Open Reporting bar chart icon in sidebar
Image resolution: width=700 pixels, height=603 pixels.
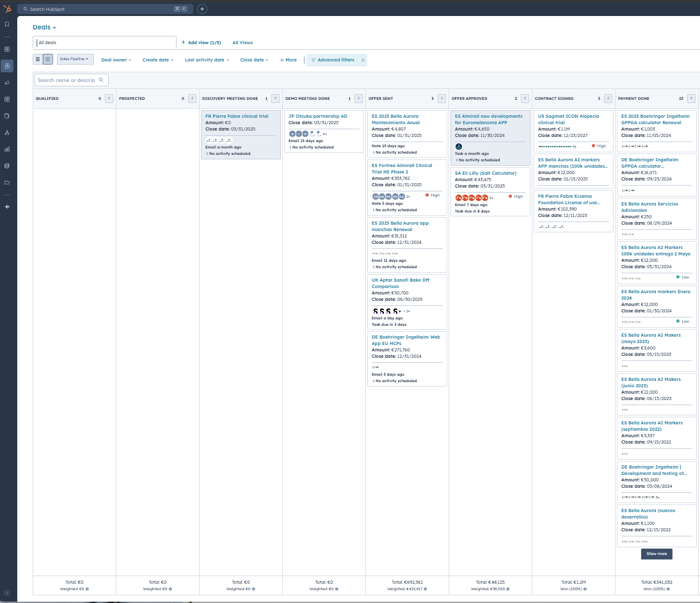click(7, 149)
